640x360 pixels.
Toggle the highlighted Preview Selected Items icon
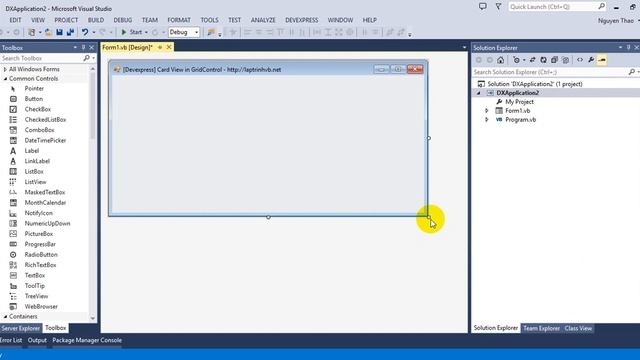click(602, 60)
